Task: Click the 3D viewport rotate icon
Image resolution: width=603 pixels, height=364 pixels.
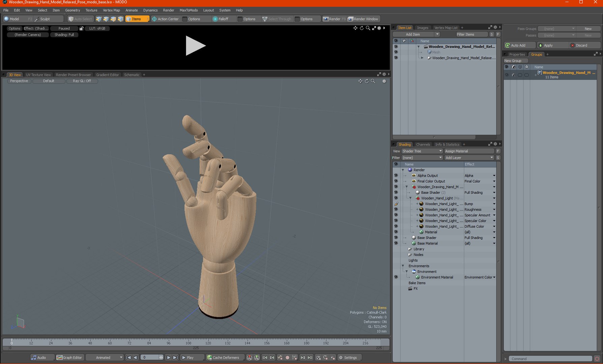Action: pyautogui.click(x=367, y=81)
